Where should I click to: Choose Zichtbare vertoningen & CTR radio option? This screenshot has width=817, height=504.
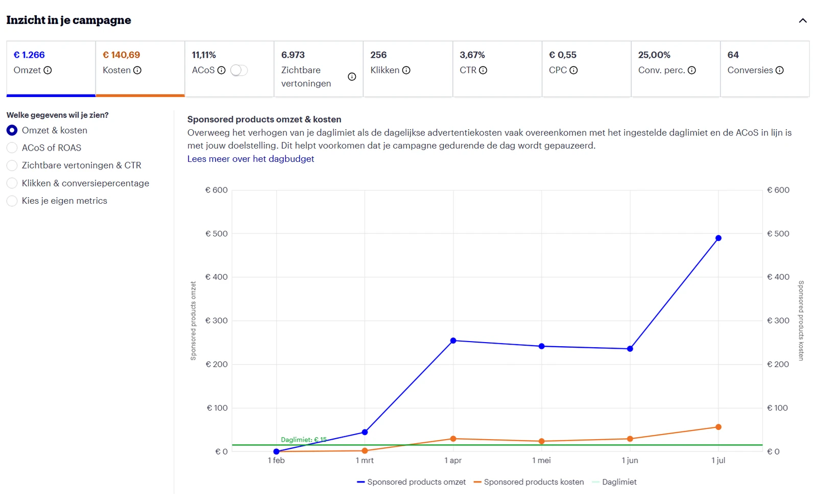(12, 165)
